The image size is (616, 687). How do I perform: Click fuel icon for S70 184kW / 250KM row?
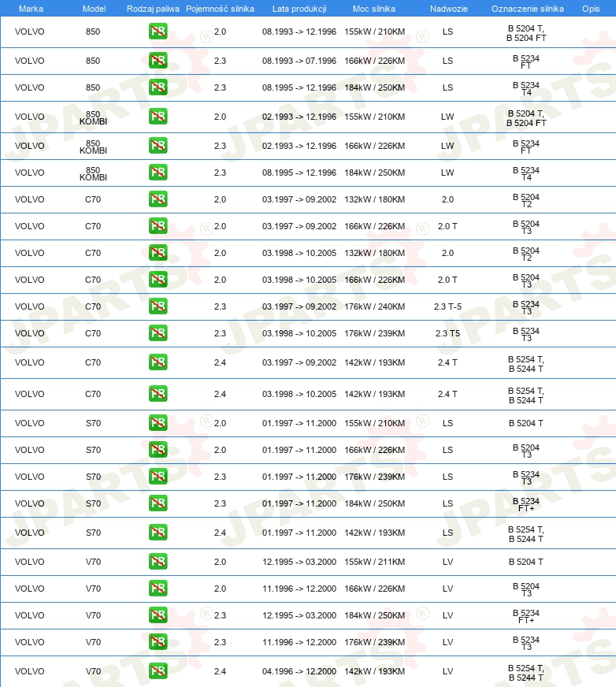click(158, 503)
